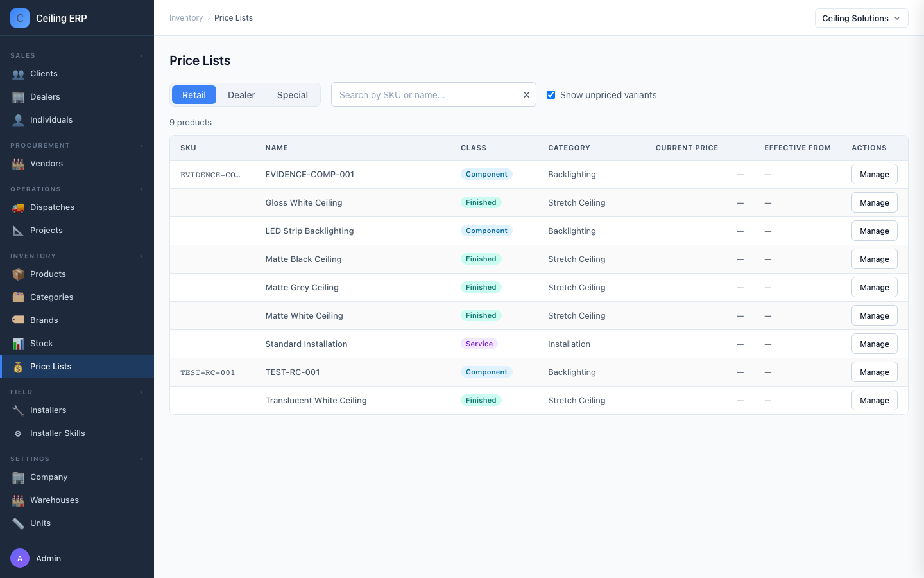Screen dimensions: 924x578
Task: Open Units via its ruler icon
Action: click(x=18, y=523)
